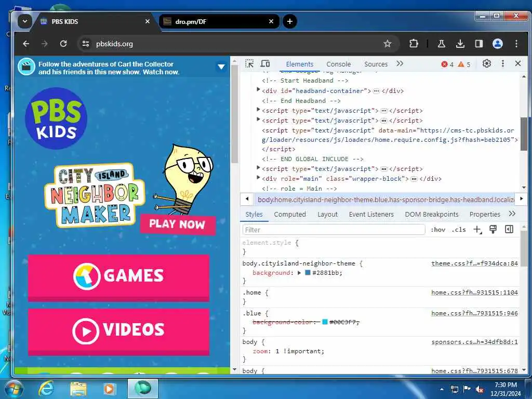Go back to previous page

[x=26, y=44]
